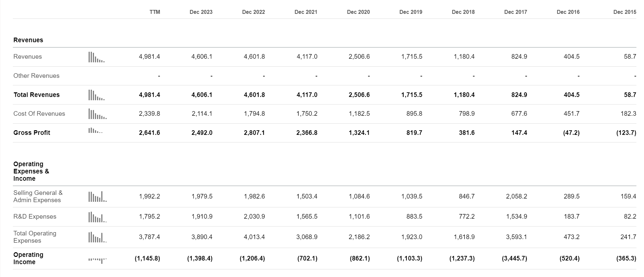This screenshot has width=644, height=277.
Task: Click the Revenues row sparkline chart icon
Action: pyautogui.click(x=96, y=57)
